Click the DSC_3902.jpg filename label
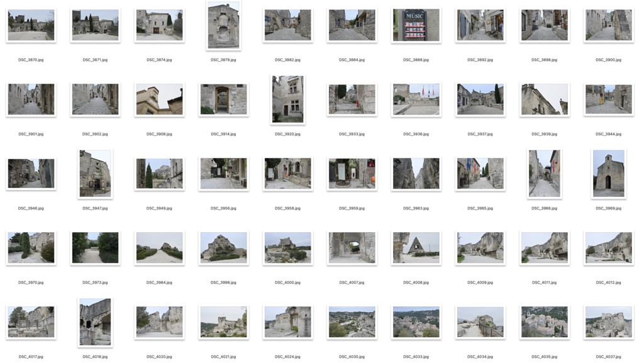644x363 pixels. (95, 134)
